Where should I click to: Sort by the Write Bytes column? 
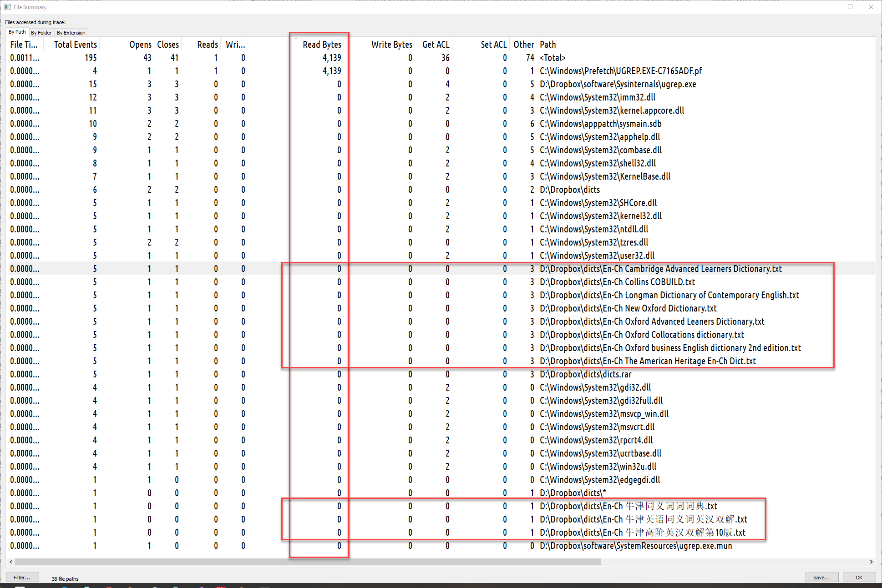pos(392,44)
